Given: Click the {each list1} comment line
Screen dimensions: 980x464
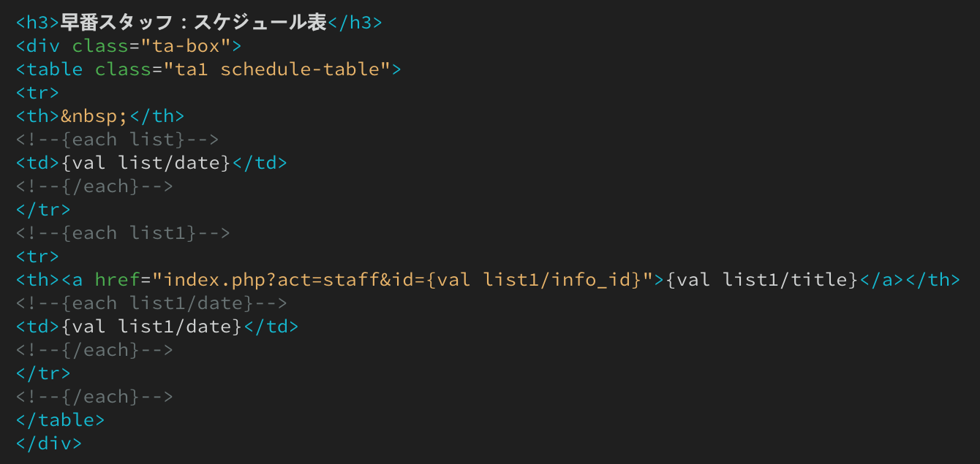Looking at the screenshot, I should (x=123, y=233).
